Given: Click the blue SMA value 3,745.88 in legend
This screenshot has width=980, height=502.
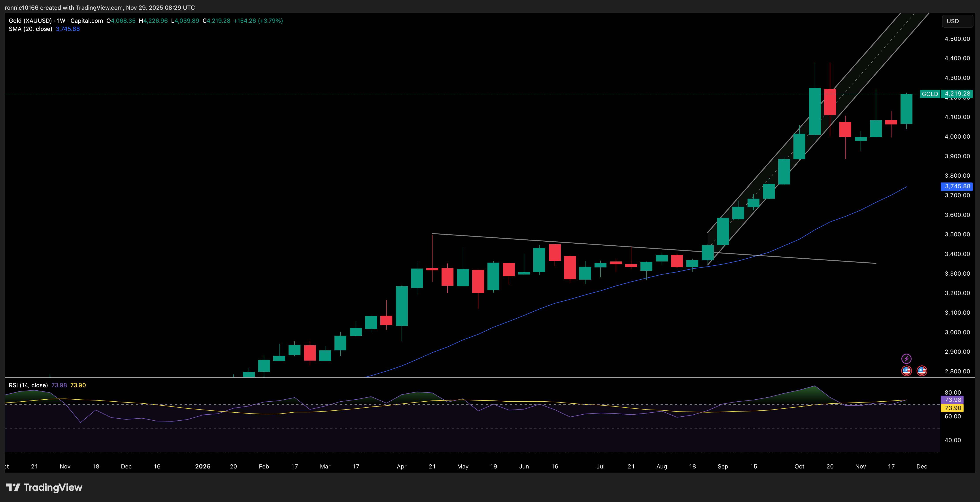Looking at the screenshot, I should click(x=68, y=28).
